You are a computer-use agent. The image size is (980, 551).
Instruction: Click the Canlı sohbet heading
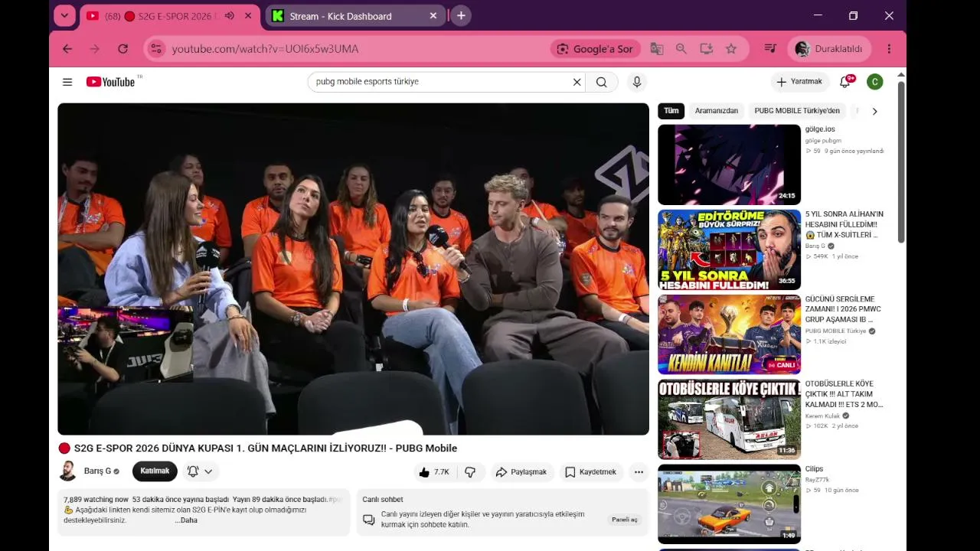(383, 500)
